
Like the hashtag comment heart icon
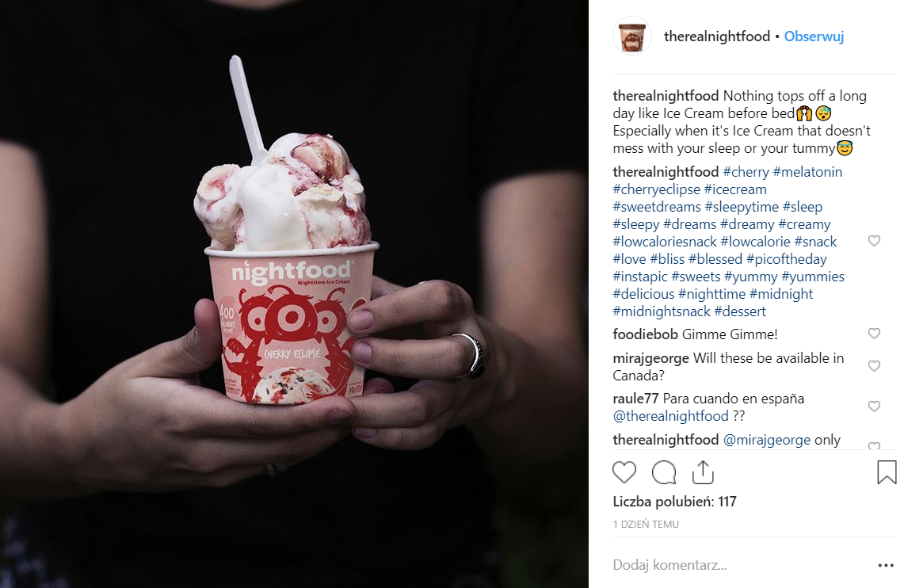tap(874, 240)
